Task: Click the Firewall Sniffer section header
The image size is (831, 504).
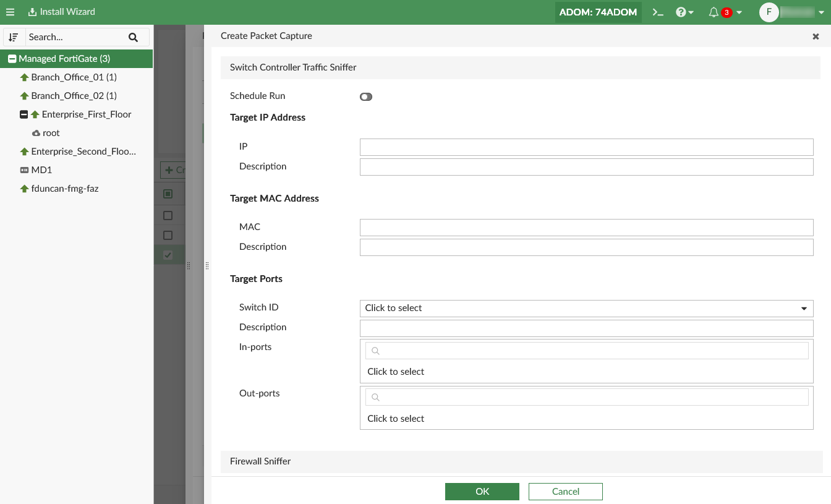Action: [521, 461]
